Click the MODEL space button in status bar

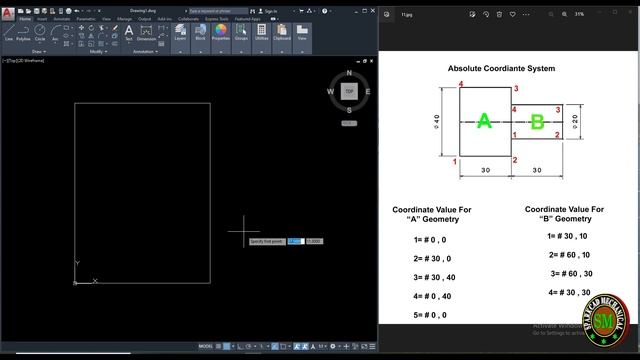[x=206, y=347]
